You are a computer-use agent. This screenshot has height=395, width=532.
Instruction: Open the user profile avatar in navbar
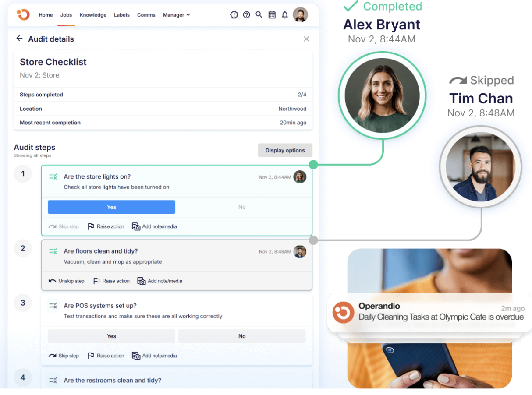coord(300,15)
